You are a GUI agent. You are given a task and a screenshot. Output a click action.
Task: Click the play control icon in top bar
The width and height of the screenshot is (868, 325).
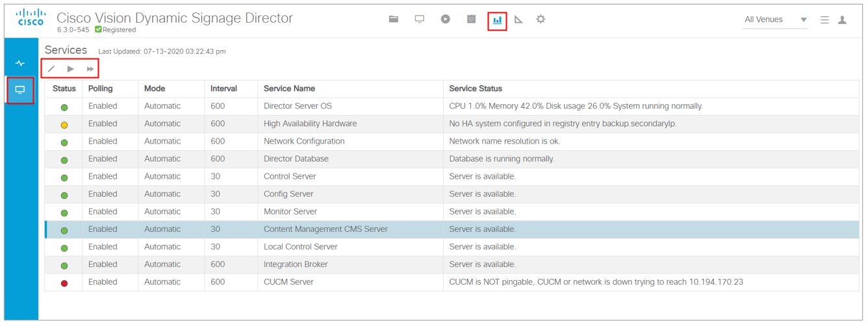(x=446, y=19)
